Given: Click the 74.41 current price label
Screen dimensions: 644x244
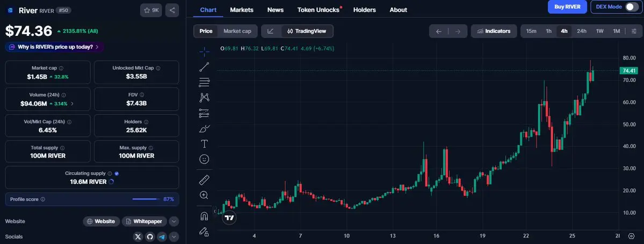Looking at the screenshot, I should click(629, 71).
